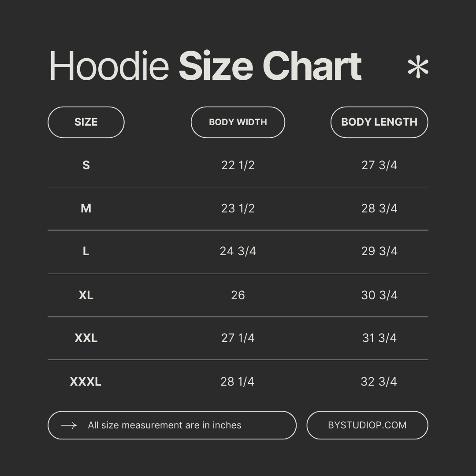Select the 26 body width value
Viewport: 476px width, 476px height.
coord(238,295)
